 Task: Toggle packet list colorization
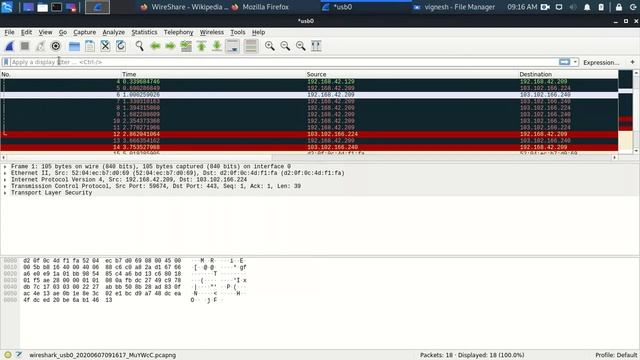coord(251,46)
